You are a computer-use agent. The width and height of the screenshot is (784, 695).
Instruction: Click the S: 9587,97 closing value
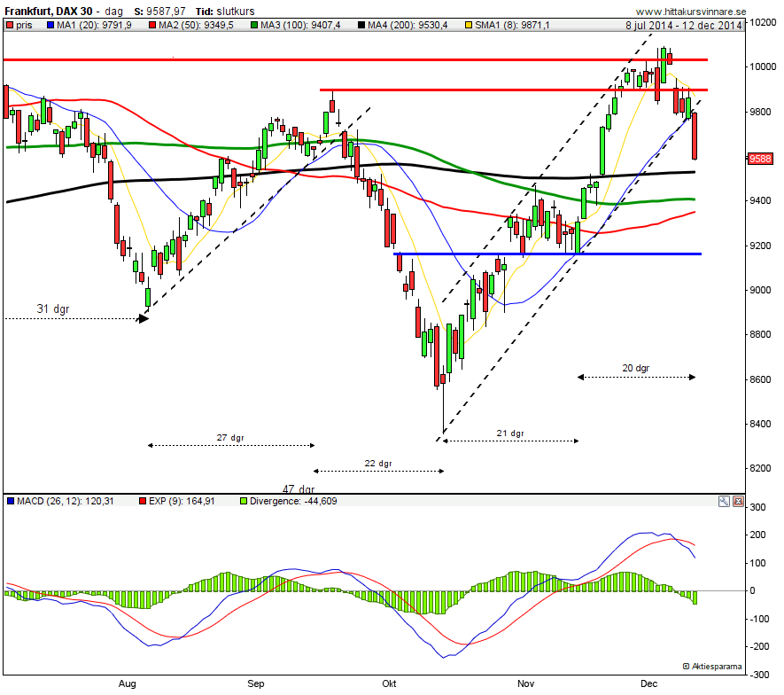(159, 11)
